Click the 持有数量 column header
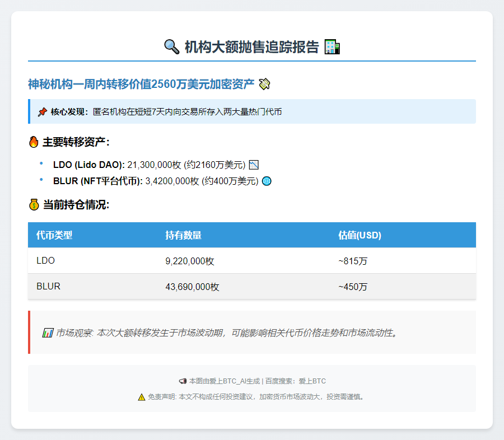This screenshot has height=440, width=504. click(x=183, y=235)
